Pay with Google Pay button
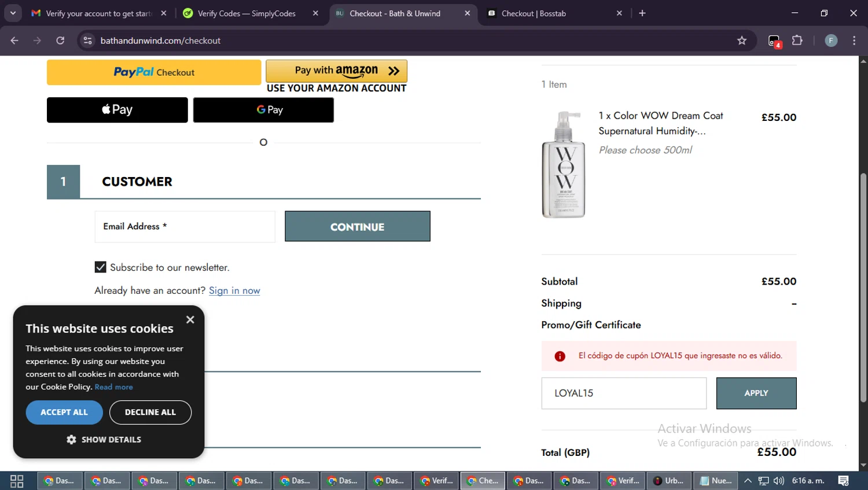Image resolution: width=868 pixels, height=490 pixels. point(263,110)
